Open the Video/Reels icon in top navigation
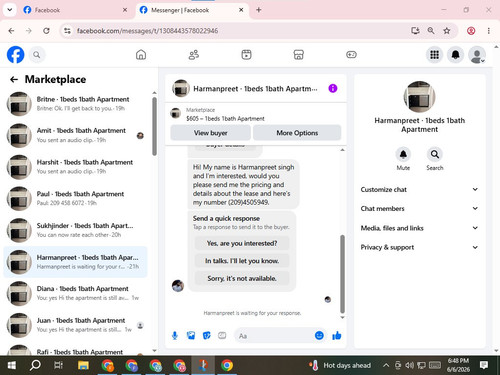500x375 pixels. point(246,55)
